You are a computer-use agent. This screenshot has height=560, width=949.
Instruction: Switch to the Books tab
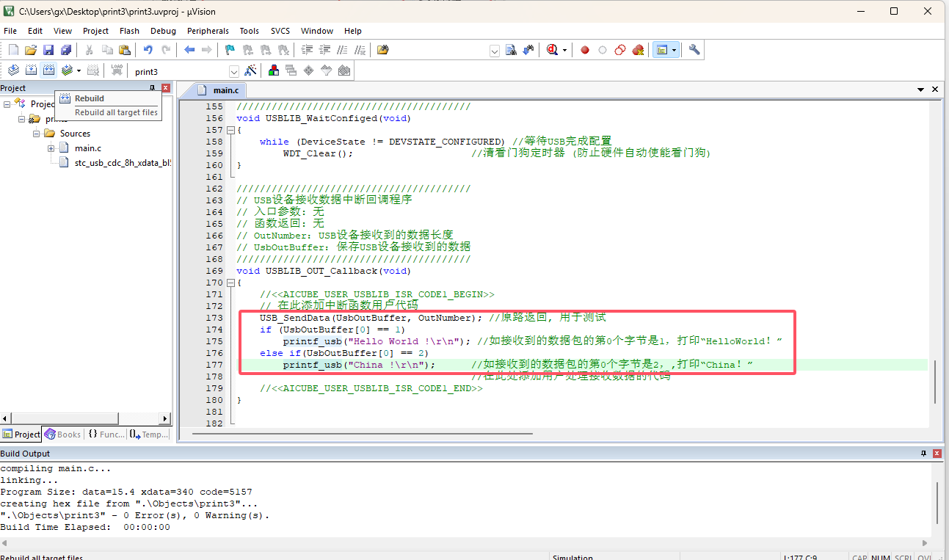pyautogui.click(x=63, y=434)
